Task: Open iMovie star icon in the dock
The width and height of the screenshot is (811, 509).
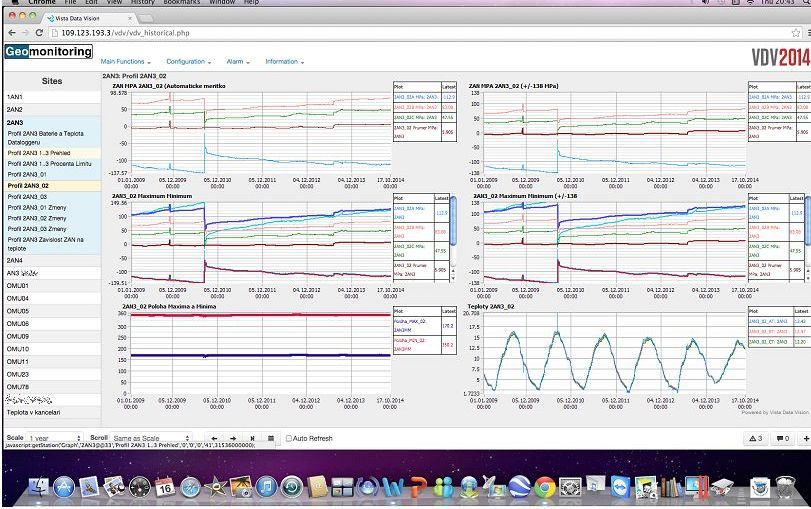Action: click(x=216, y=487)
